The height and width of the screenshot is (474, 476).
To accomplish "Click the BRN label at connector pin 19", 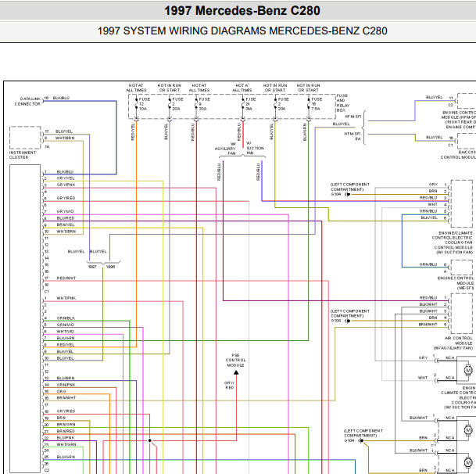I will 61,418.
